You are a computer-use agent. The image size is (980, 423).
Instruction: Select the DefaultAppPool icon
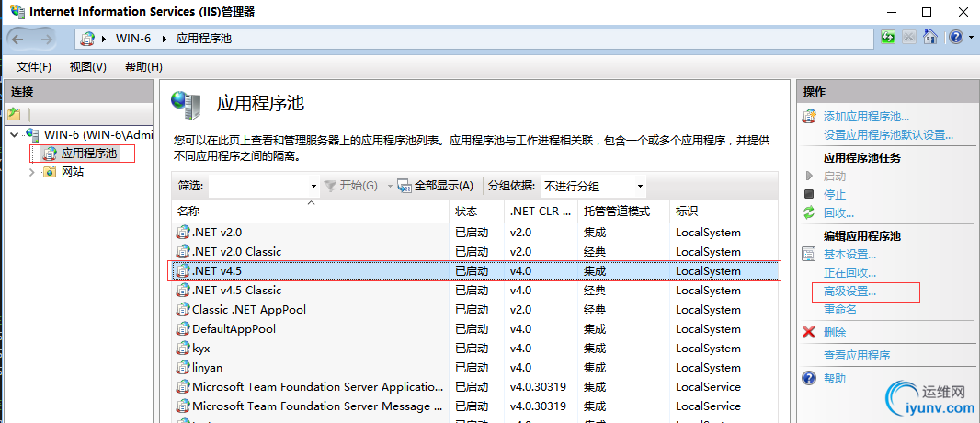point(183,329)
